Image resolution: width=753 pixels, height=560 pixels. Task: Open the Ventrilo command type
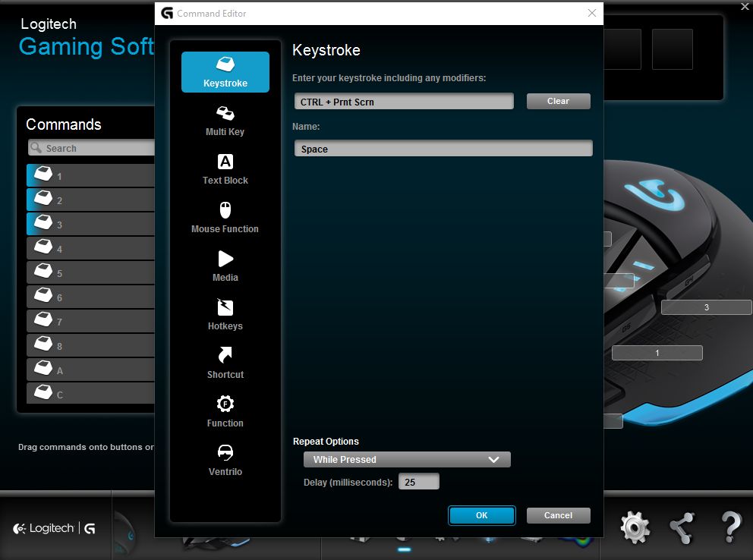(225, 461)
